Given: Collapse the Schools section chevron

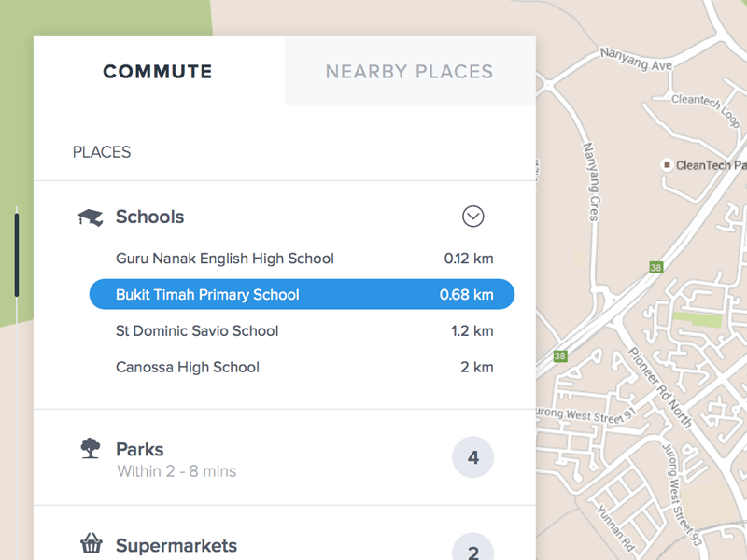Looking at the screenshot, I should [473, 217].
